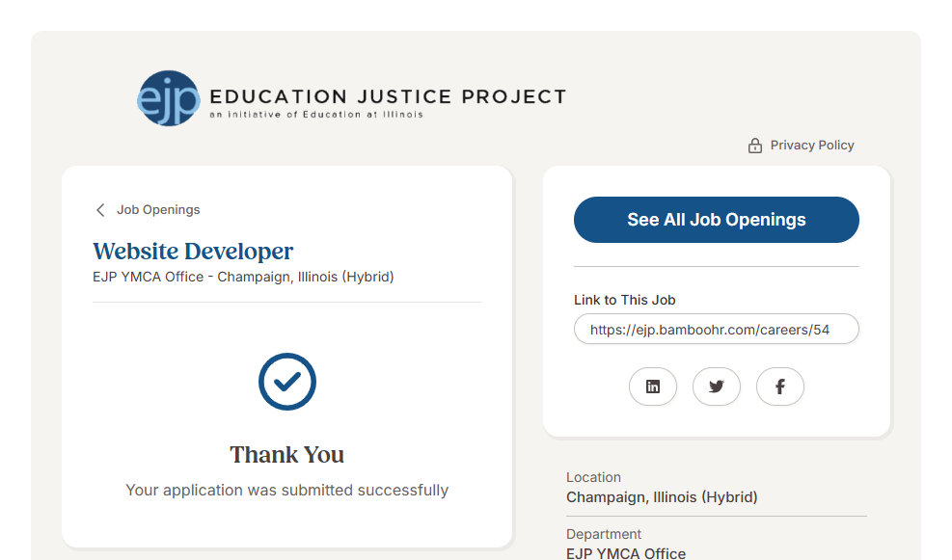Share this job on Facebook
952x560 pixels.
coord(780,387)
